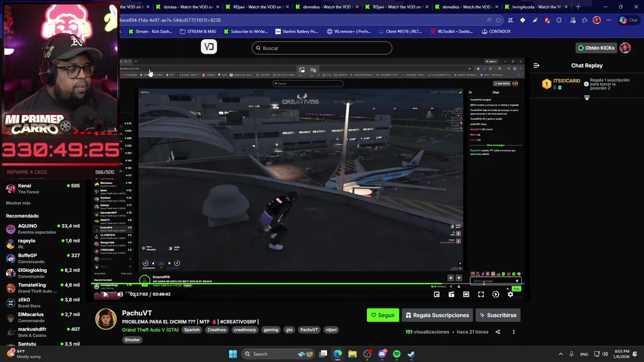
Task: Open rageylo recommended channel
Action: (x=43, y=243)
